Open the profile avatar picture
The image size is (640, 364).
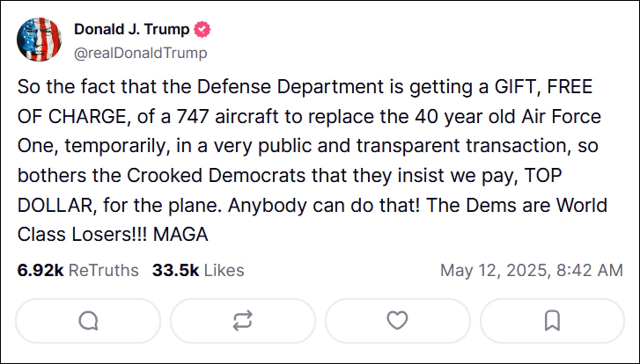click(x=39, y=40)
